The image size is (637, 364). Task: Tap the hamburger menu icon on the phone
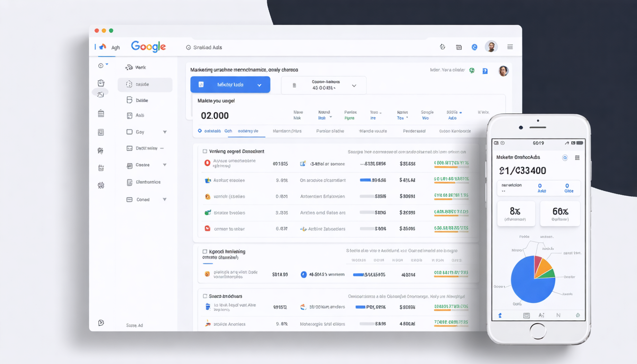[x=577, y=157]
